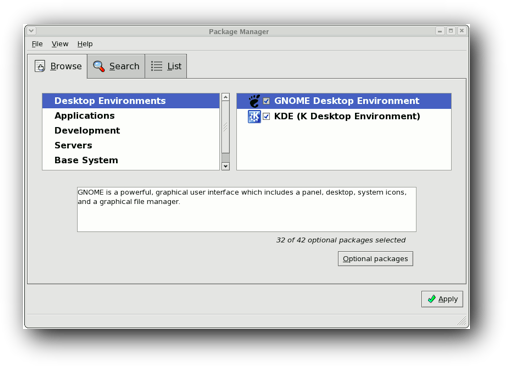The width and height of the screenshot is (508, 366).
Task: Select the GNOME Desktop Environment row
Action: coord(344,101)
